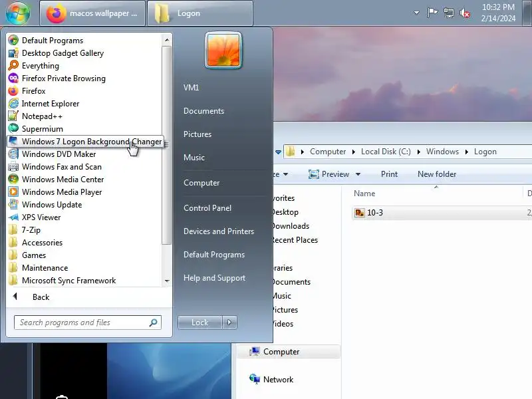This screenshot has width=532, height=399.
Task: Click the Start orb button
Action: [x=18, y=13]
